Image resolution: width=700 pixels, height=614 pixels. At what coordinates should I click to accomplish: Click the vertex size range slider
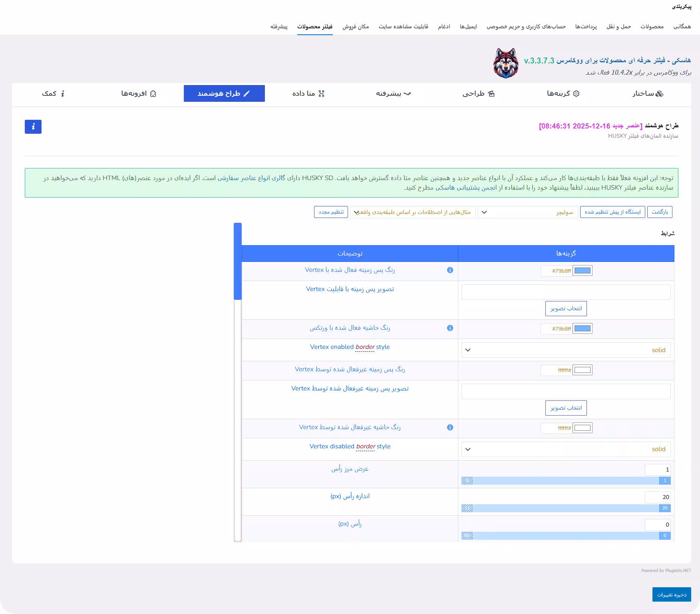pyautogui.click(x=566, y=508)
